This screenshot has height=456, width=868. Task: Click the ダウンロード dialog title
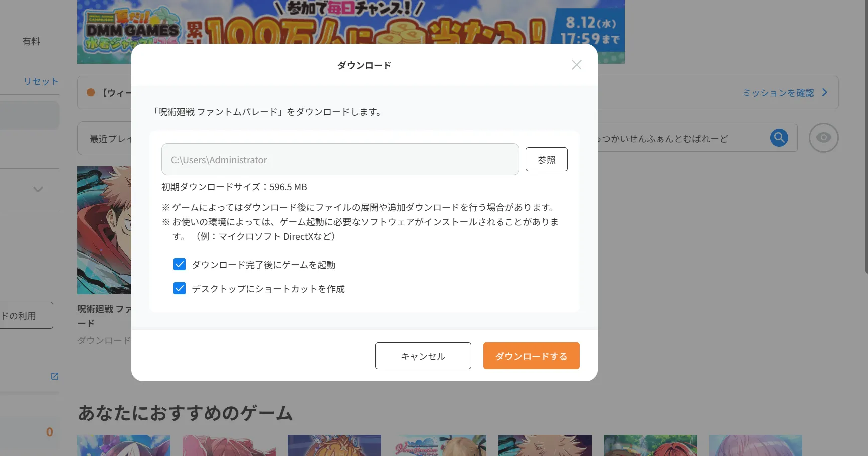364,65
